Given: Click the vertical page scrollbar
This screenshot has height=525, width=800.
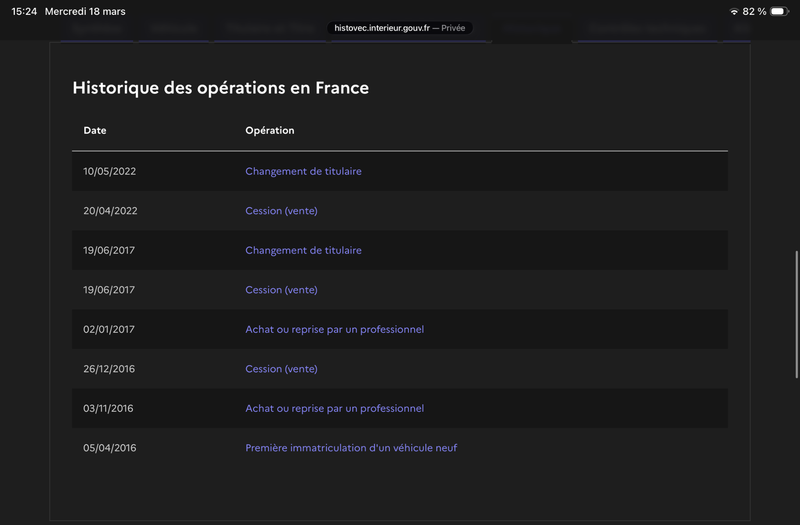Looking at the screenshot, I should 796,314.
